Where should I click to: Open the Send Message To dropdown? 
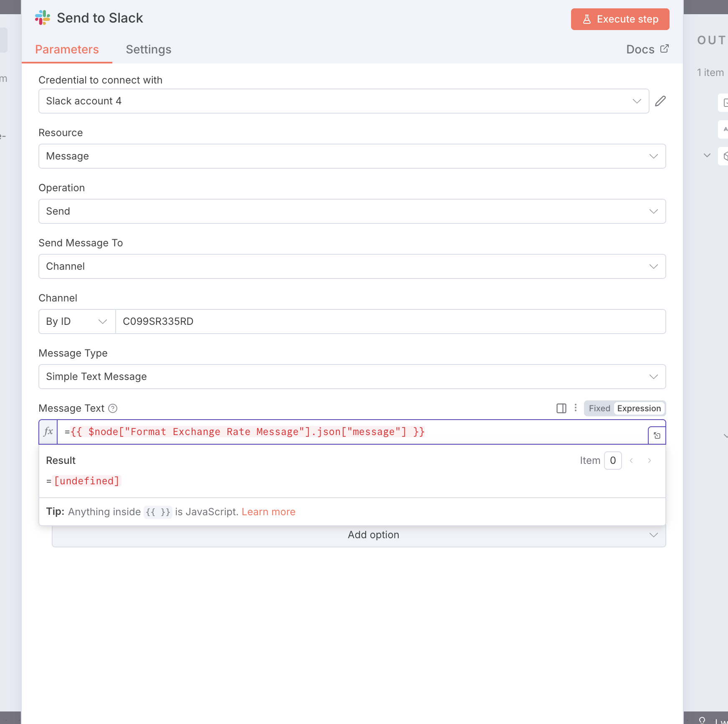point(352,266)
